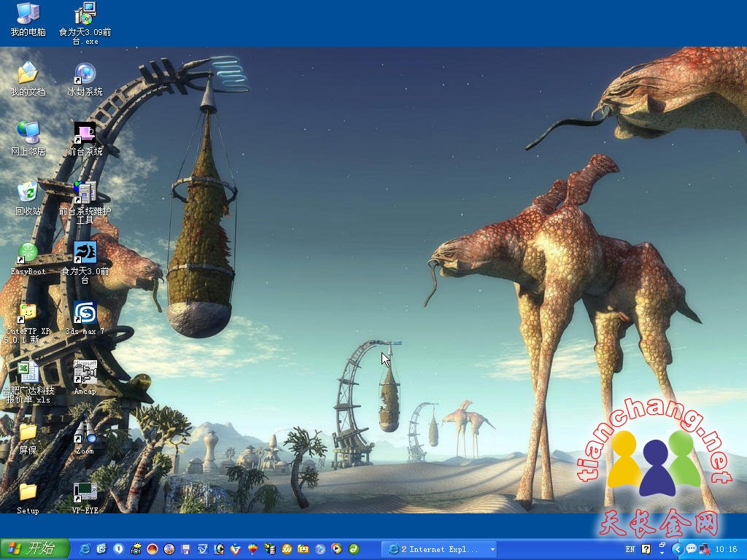
Task: Select the 前台系统维护工具 shortcut
Action: click(85, 203)
